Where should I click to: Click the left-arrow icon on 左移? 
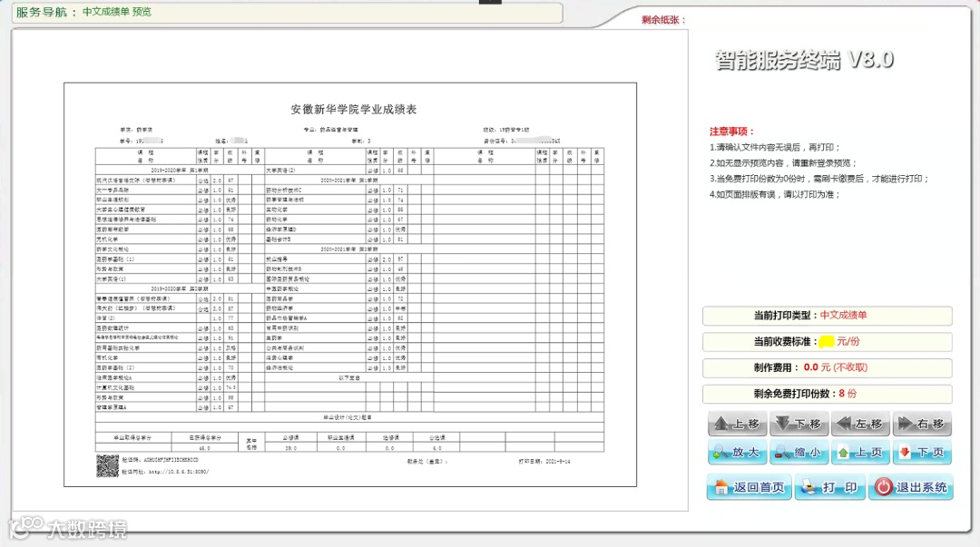click(x=844, y=424)
